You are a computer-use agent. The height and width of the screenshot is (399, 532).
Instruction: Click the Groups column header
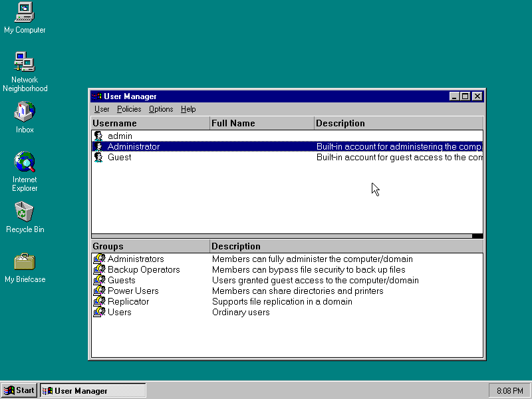[150, 246]
